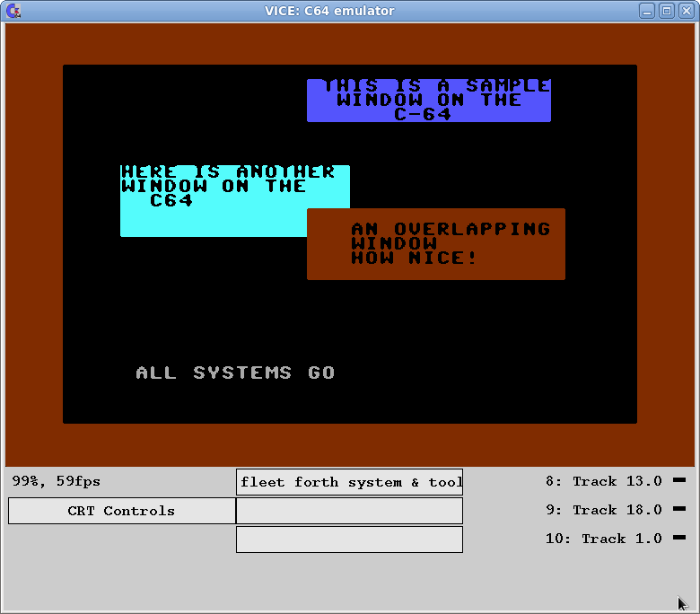
Task: Click the '9: Track 18.0' drive label
Action: coord(603,510)
